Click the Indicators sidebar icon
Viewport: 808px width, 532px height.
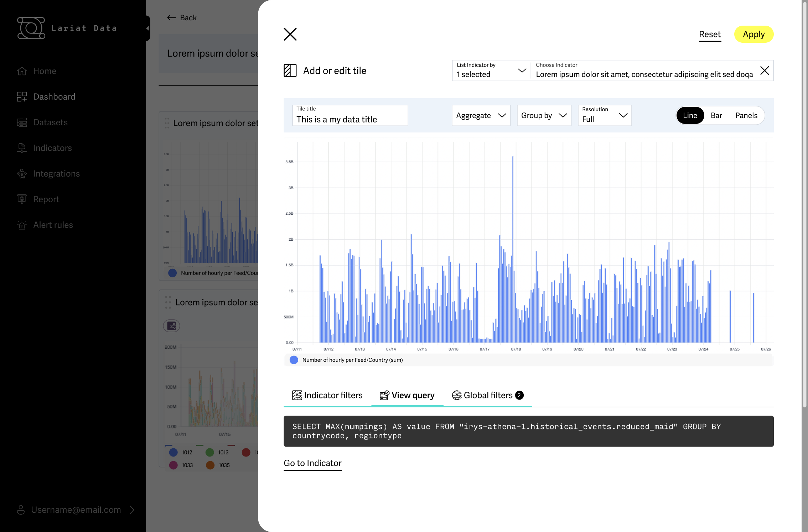[22, 148]
